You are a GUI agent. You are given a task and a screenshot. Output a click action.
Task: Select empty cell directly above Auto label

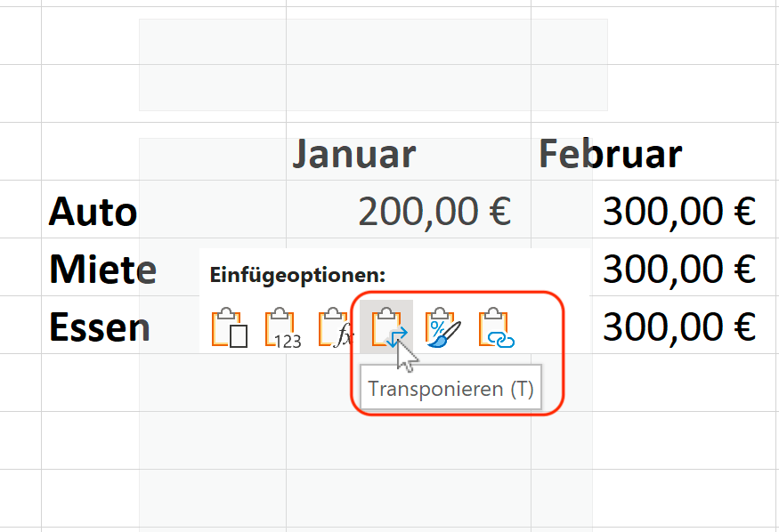[x=164, y=151]
